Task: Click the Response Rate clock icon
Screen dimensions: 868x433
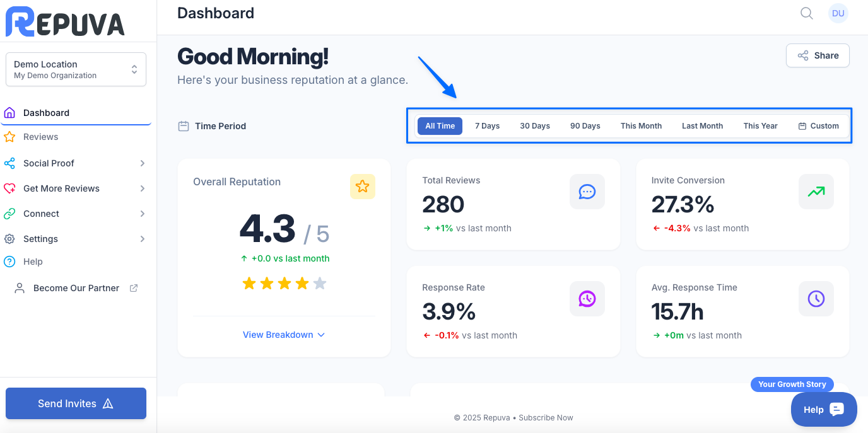Action: click(587, 299)
